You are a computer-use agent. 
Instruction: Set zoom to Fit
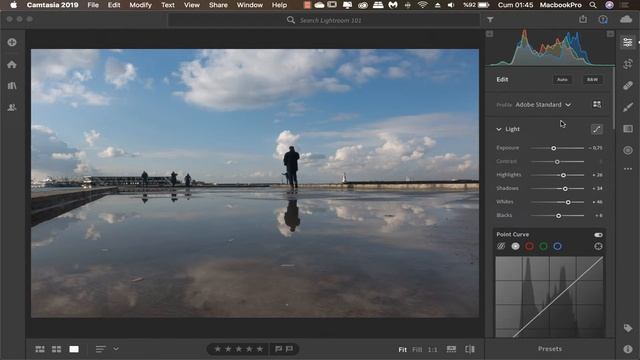tap(402, 349)
